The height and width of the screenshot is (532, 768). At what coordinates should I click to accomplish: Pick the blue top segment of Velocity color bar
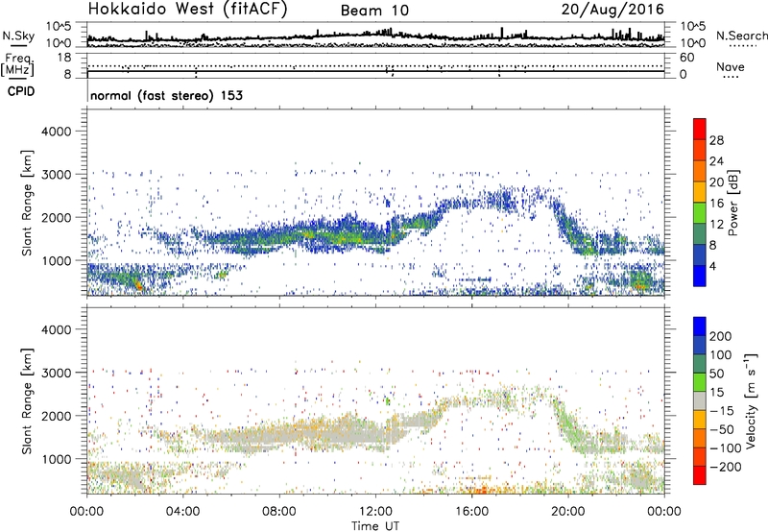pos(700,326)
